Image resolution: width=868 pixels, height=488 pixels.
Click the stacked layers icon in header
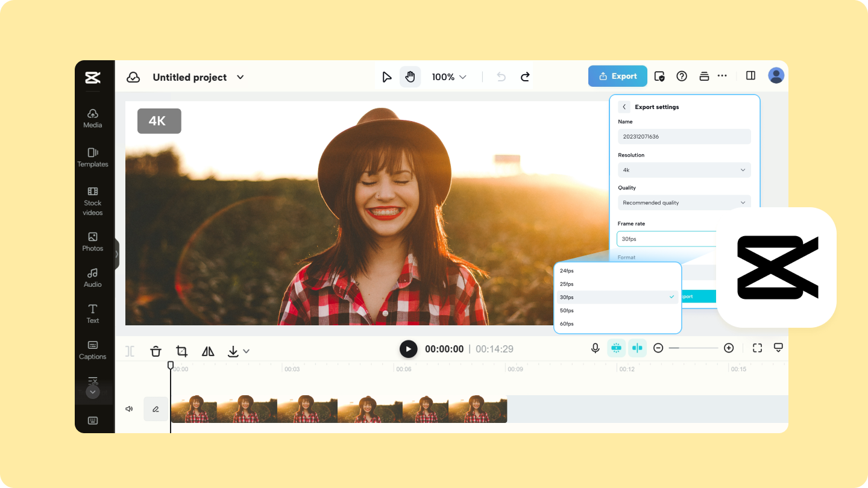pyautogui.click(x=703, y=76)
